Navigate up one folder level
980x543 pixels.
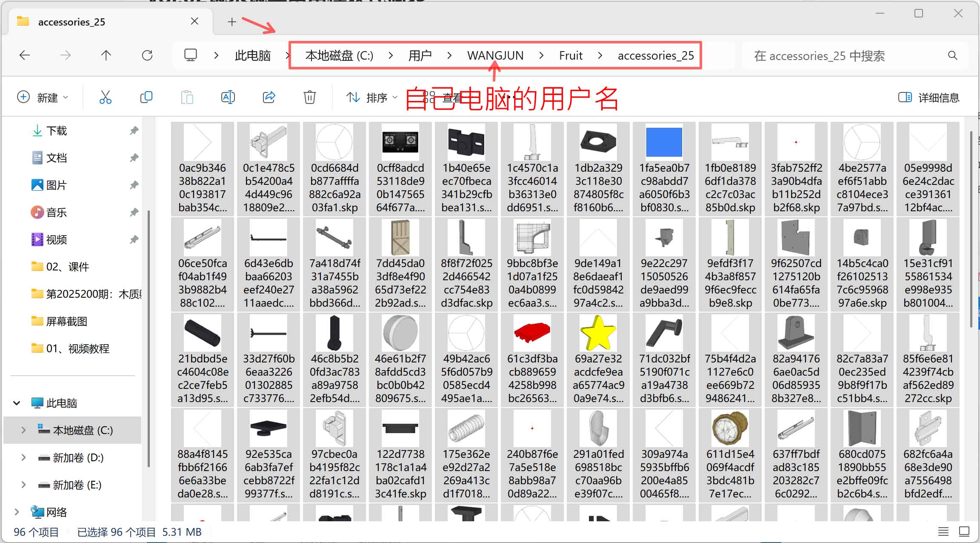tap(106, 55)
